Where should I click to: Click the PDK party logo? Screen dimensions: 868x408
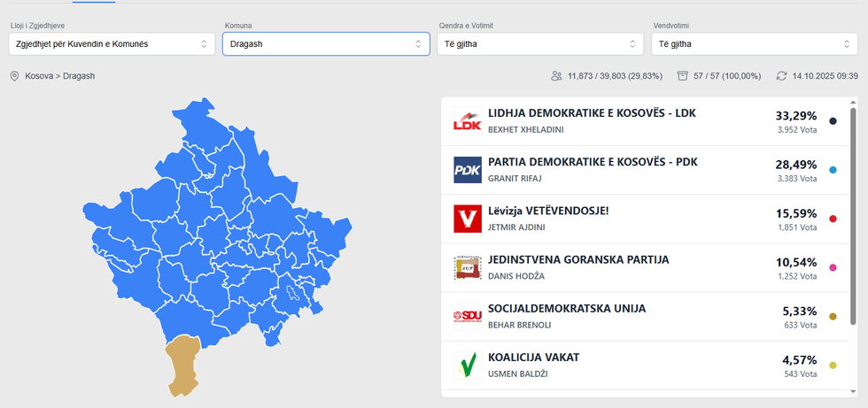click(467, 170)
